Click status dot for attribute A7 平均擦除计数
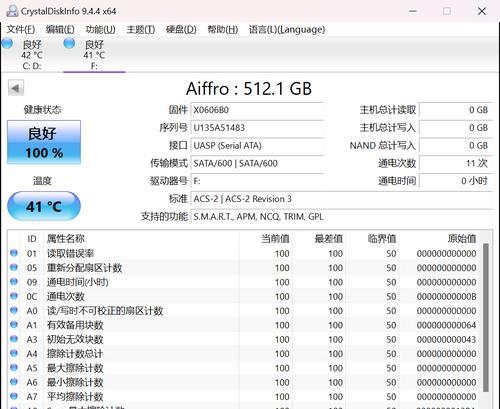The image size is (500, 409). click(14, 396)
